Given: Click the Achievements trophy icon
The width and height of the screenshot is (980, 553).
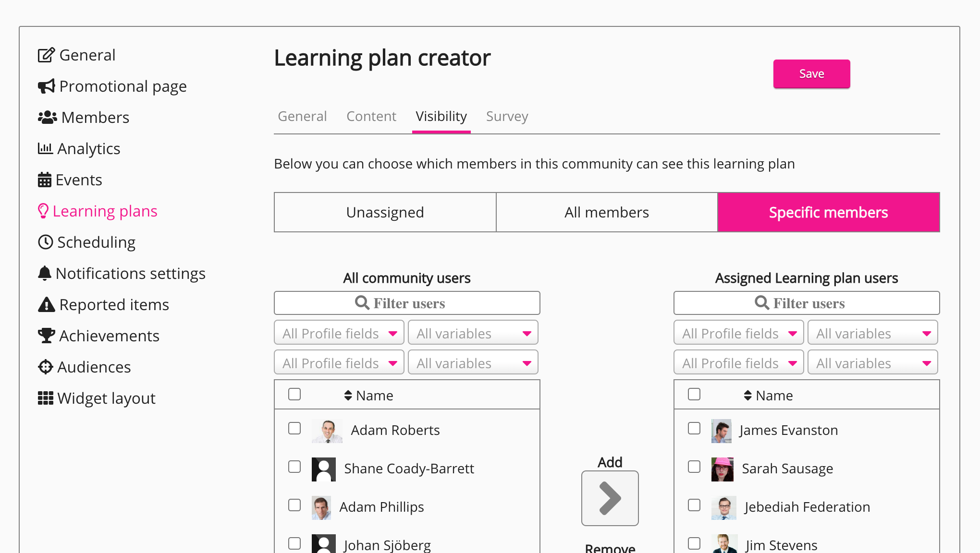Looking at the screenshot, I should click(45, 335).
